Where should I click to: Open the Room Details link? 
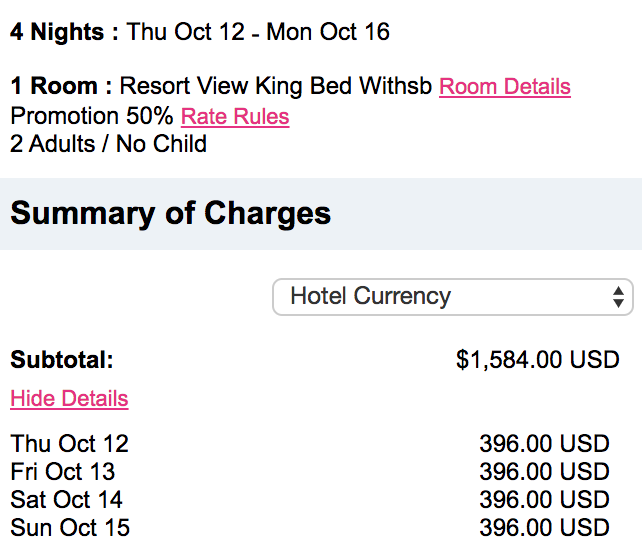click(x=504, y=87)
